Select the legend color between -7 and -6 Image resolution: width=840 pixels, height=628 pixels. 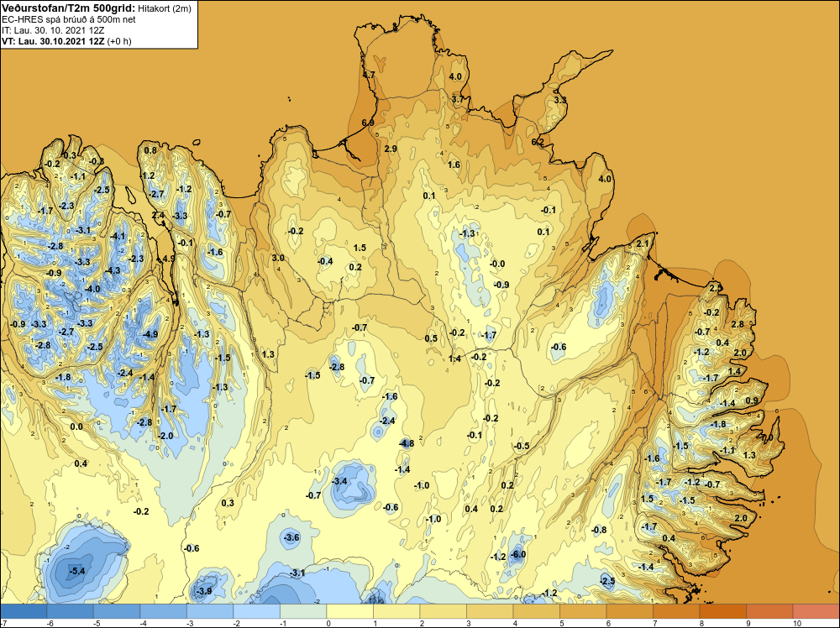[x=24, y=611]
